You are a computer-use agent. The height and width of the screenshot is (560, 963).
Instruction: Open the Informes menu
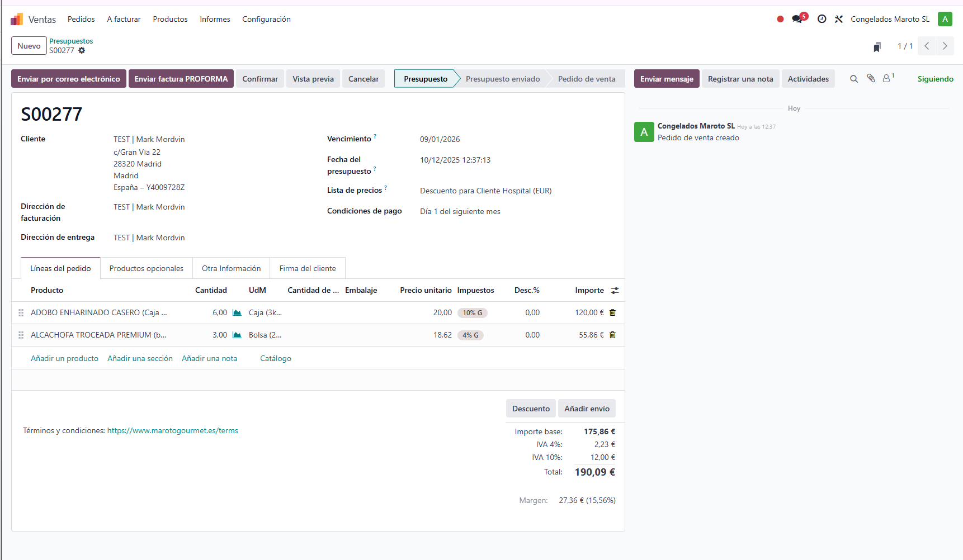coord(215,20)
